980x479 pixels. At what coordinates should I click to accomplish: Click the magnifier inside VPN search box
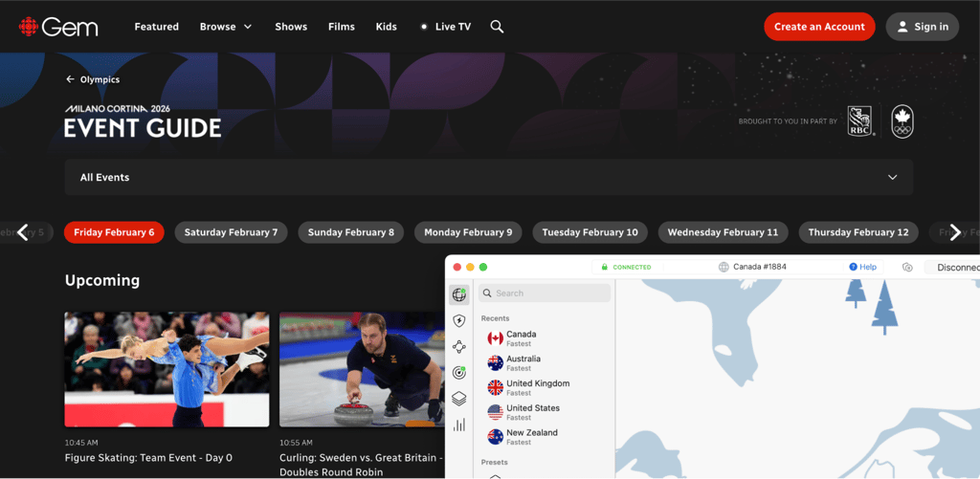[487, 294]
